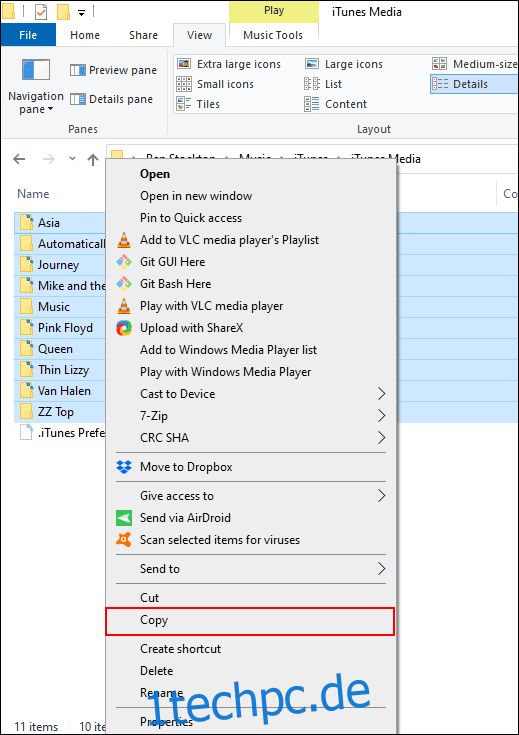Choose Send via AirDroid
Viewport: 519px width, 735px height.
click(x=251, y=518)
